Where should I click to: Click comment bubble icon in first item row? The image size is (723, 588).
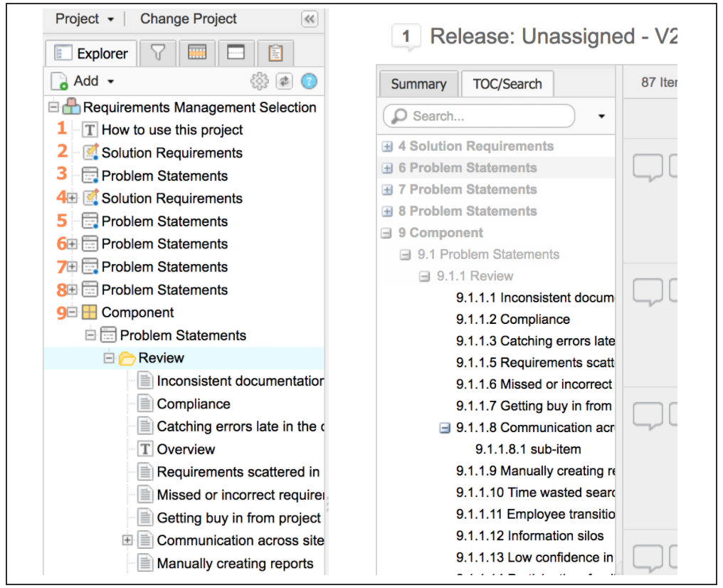648,167
